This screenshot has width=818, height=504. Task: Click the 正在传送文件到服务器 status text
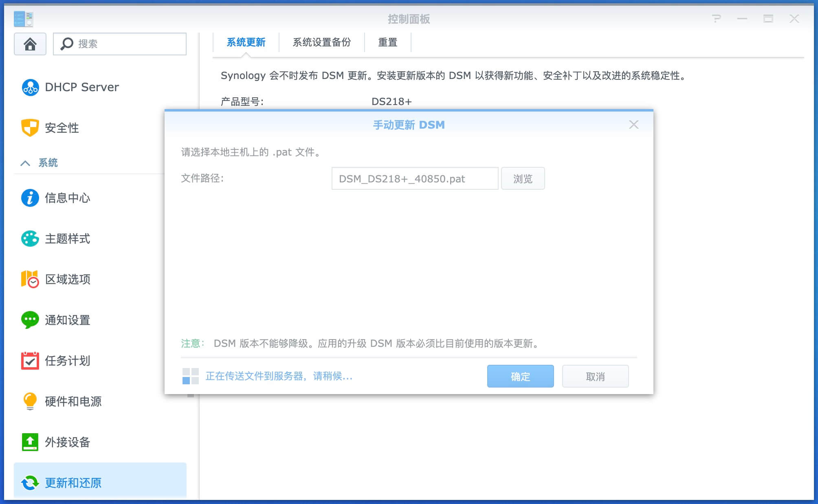tap(279, 376)
